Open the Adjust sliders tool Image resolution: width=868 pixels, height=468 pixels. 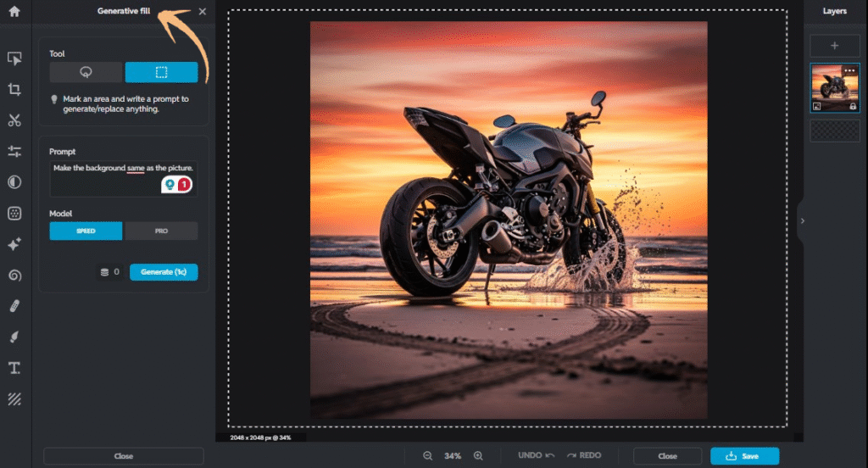tap(14, 151)
